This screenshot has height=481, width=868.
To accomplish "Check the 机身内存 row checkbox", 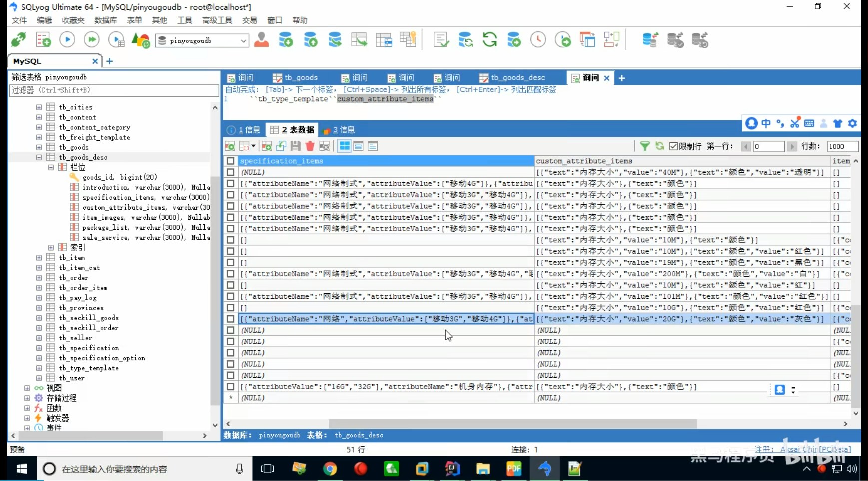I will pyautogui.click(x=230, y=386).
